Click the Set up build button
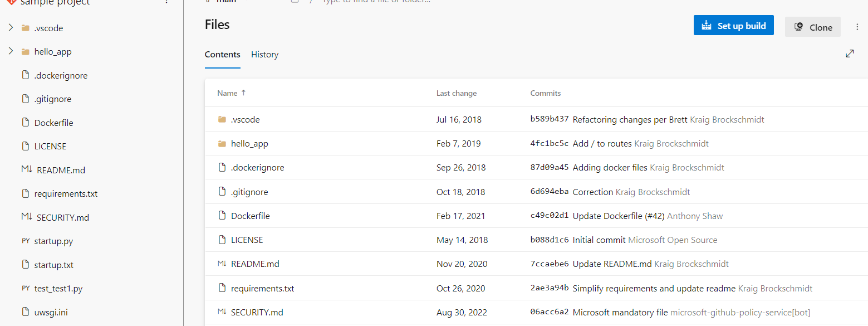The height and width of the screenshot is (326, 868). click(733, 25)
